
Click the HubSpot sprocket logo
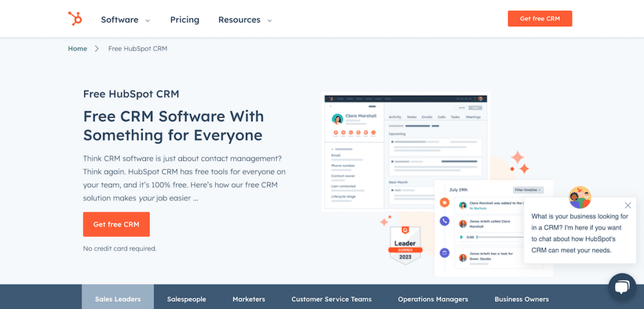[75, 18]
